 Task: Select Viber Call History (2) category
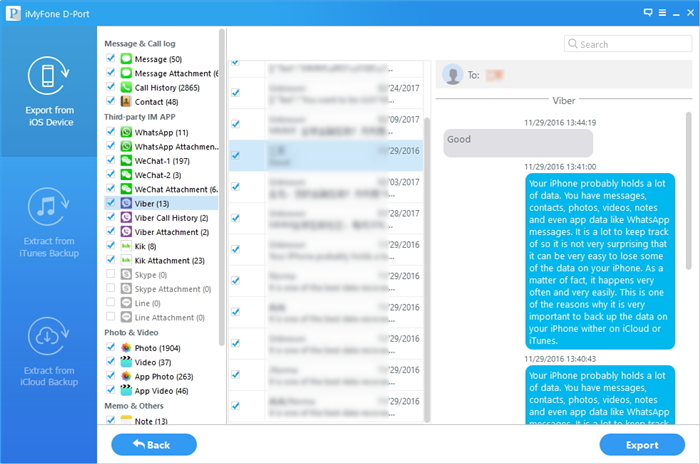pos(171,218)
